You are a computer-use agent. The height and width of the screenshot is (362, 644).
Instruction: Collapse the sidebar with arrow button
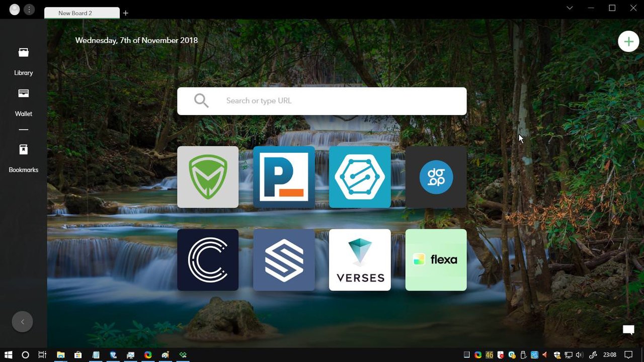click(22, 322)
